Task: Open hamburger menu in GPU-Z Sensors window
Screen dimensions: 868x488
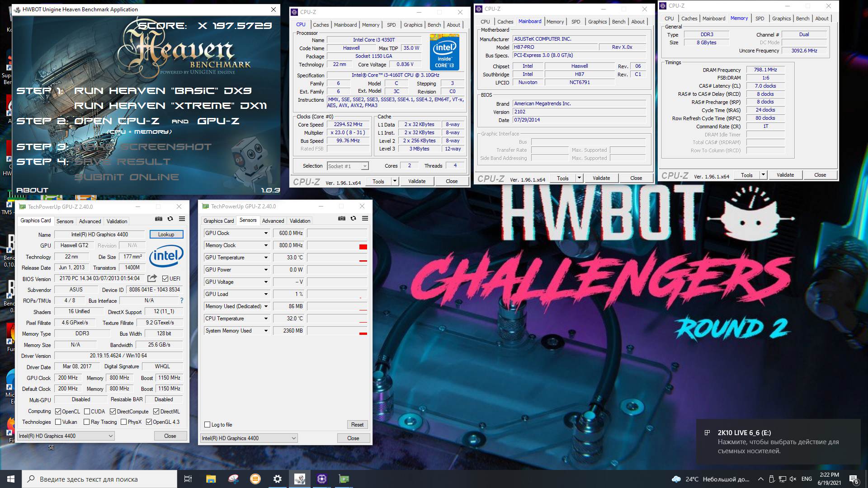Action: pos(365,218)
